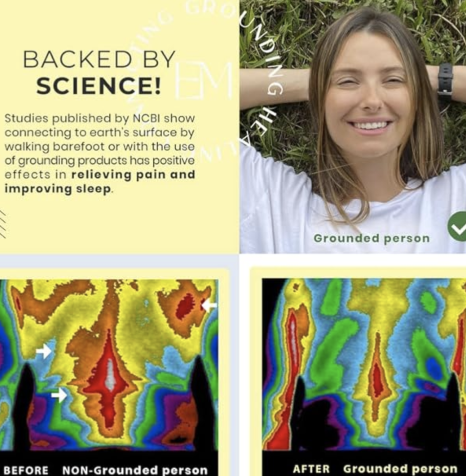Click the 'Grounded person' label on the photo
The width and height of the screenshot is (466, 476).
point(372,238)
